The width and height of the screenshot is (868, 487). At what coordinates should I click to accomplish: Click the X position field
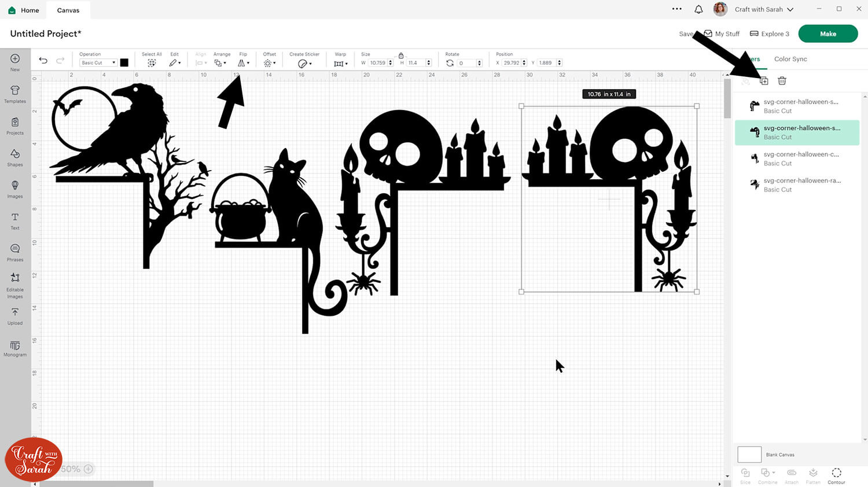click(x=512, y=62)
